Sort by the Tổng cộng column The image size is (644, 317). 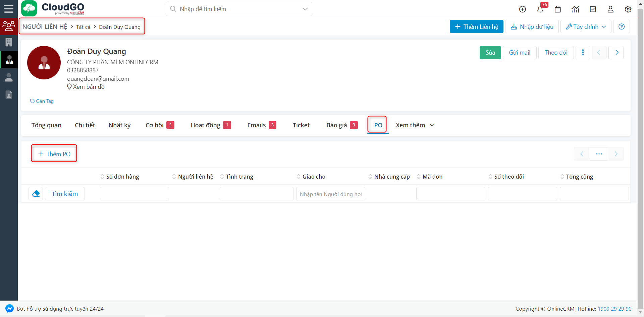click(579, 177)
